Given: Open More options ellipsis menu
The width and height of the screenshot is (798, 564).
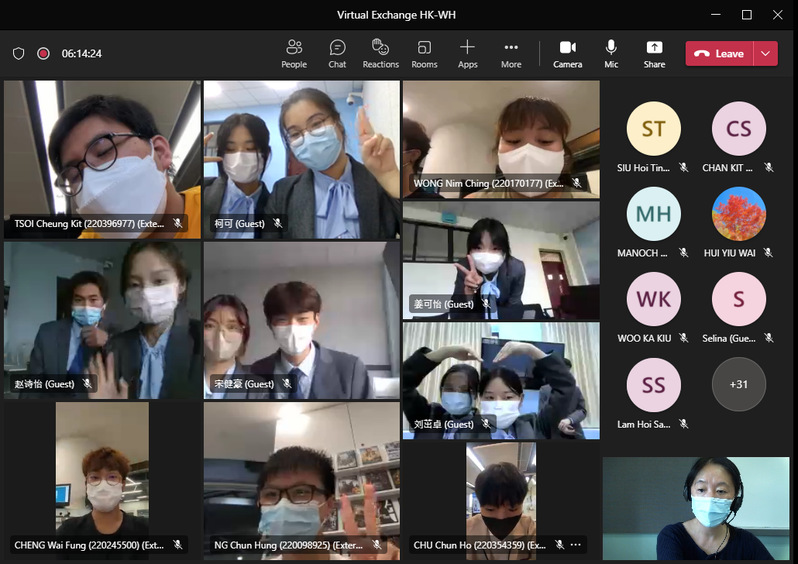Looking at the screenshot, I should [x=511, y=53].
